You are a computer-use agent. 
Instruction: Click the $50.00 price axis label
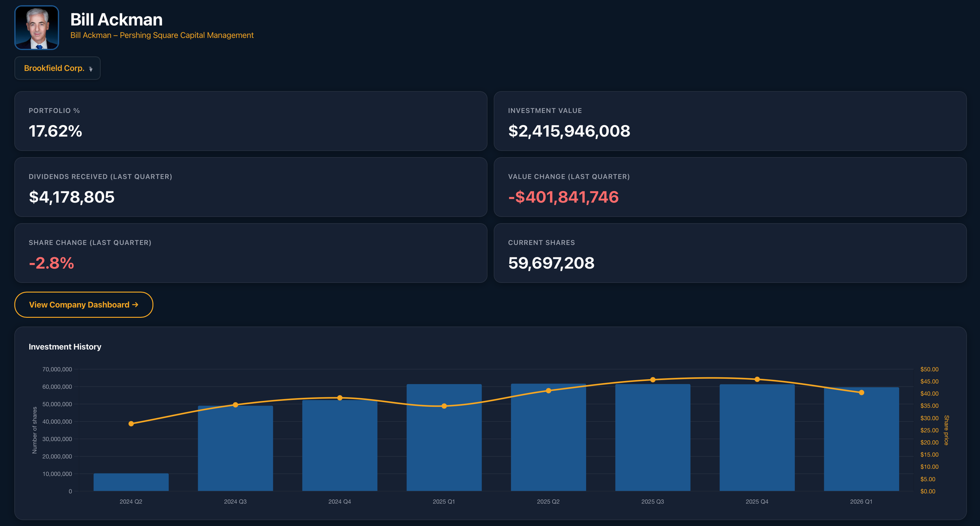[x=929, y=369]
